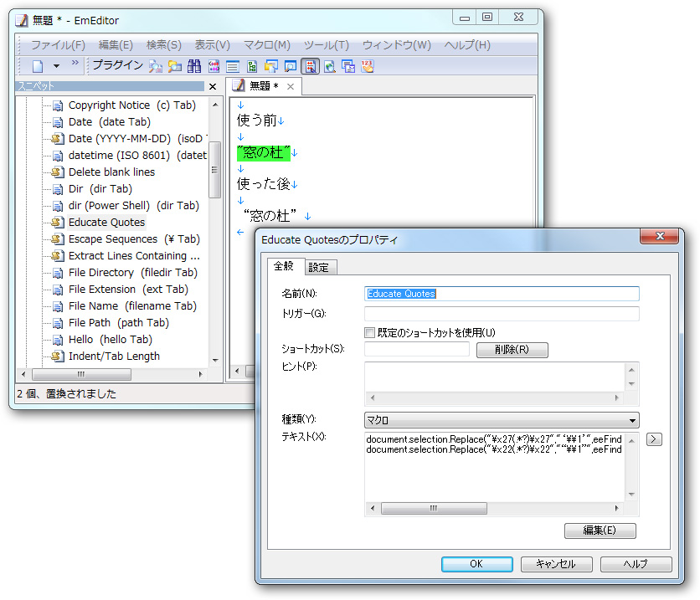Click the binoculars Find plugin icon
Viewport: 700px width, 600px height.
193,66
